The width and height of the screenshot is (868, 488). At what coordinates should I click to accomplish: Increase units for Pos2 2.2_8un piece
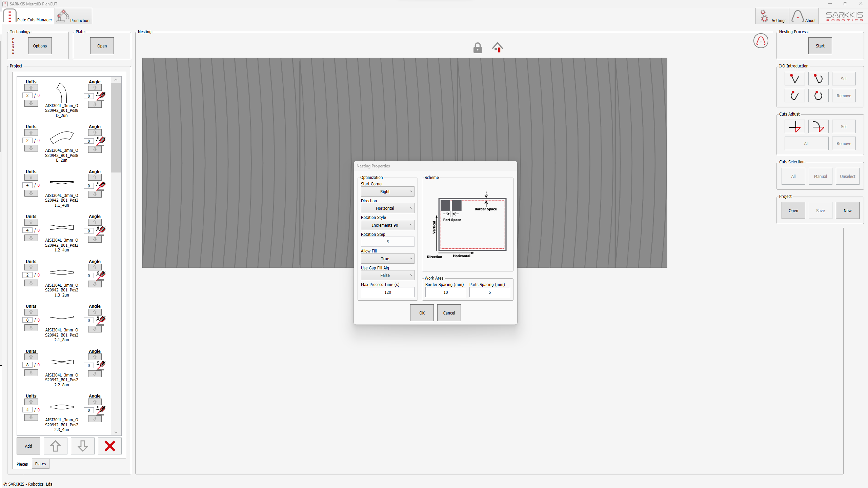[31, 357]
